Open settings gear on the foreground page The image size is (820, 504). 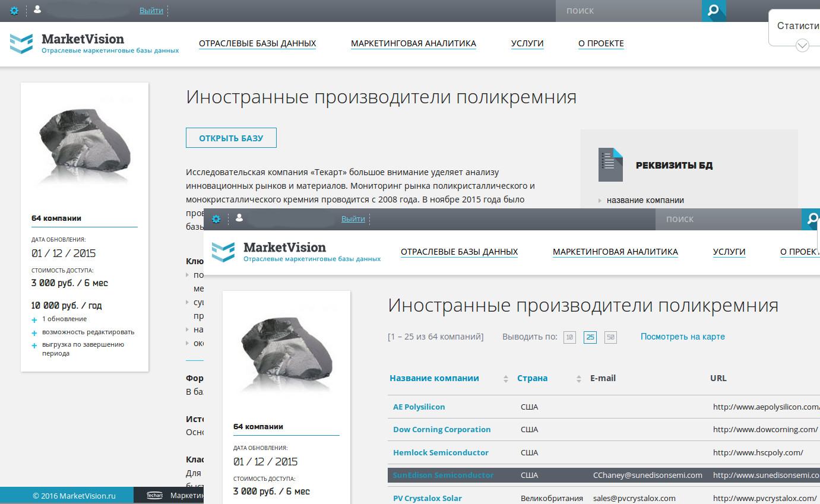(x=216, y=219)
